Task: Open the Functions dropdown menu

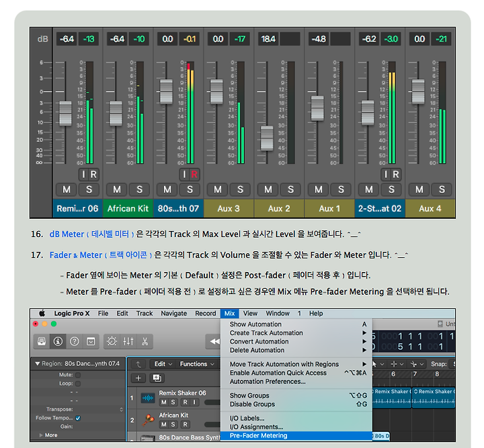Action: pyautogui.click(x=196, y=364)
